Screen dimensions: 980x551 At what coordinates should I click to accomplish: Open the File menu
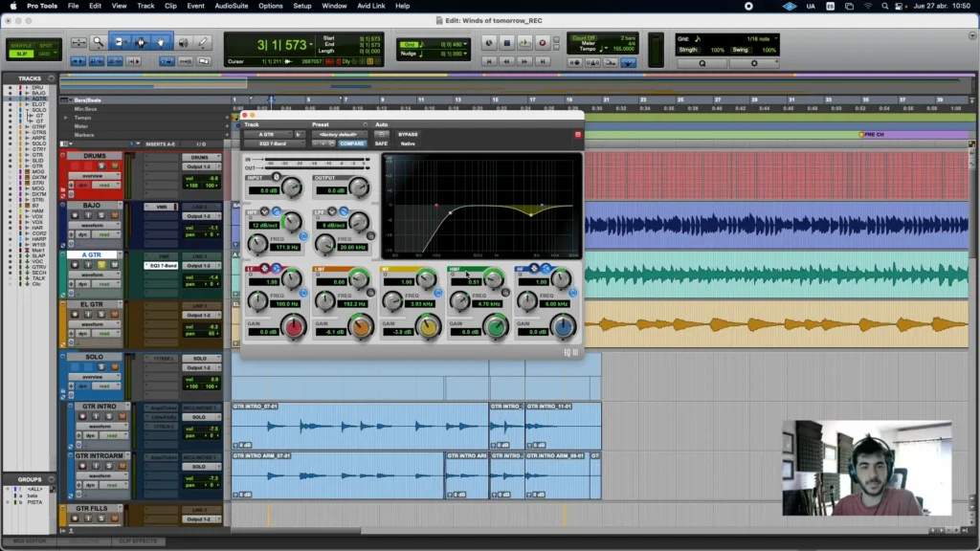tap(73, 7)
